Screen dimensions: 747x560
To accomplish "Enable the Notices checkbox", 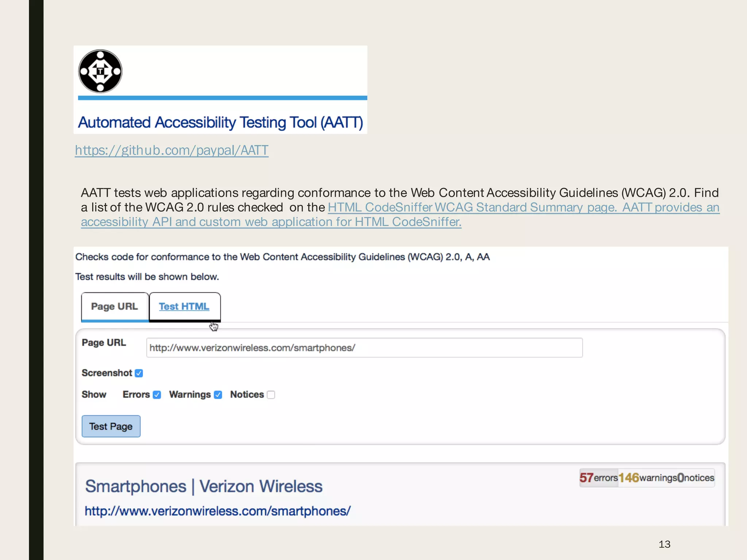I will pyautogui.click(x=271, y=395).
